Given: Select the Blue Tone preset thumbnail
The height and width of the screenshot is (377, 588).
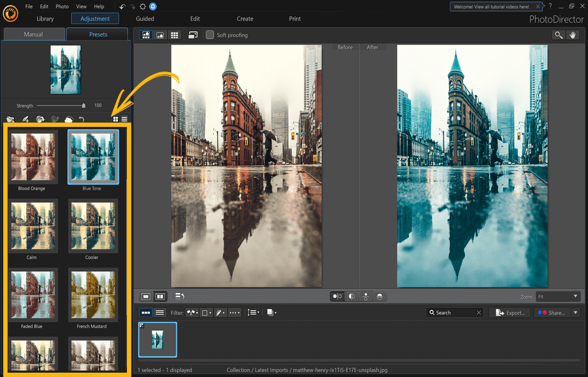Looking at the screenshot, I should point(93,157).
